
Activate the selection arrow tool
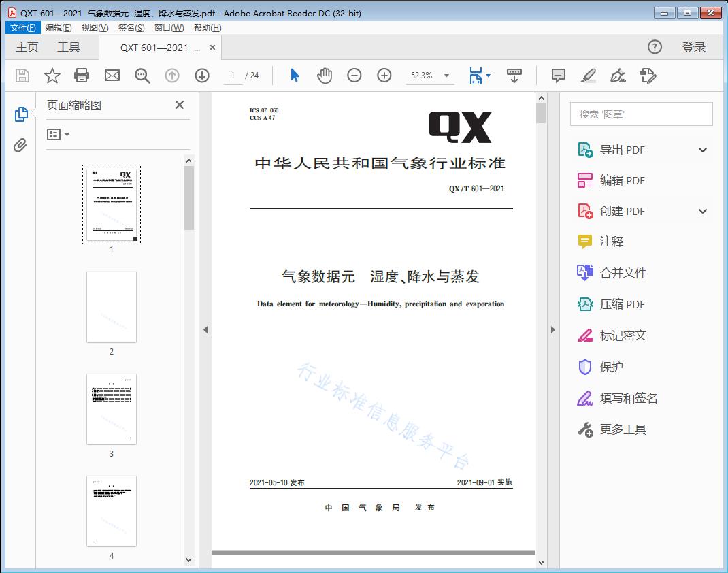(295, 76)
